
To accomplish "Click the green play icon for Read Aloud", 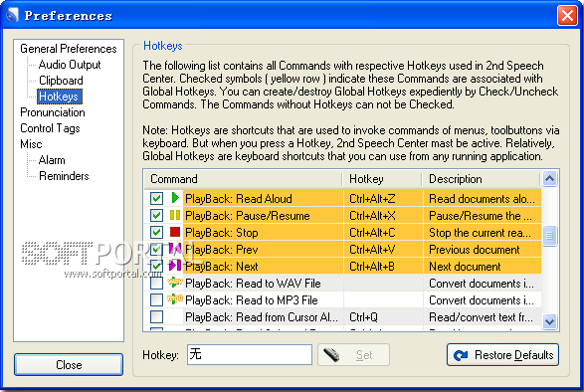I will coord(175,198).
